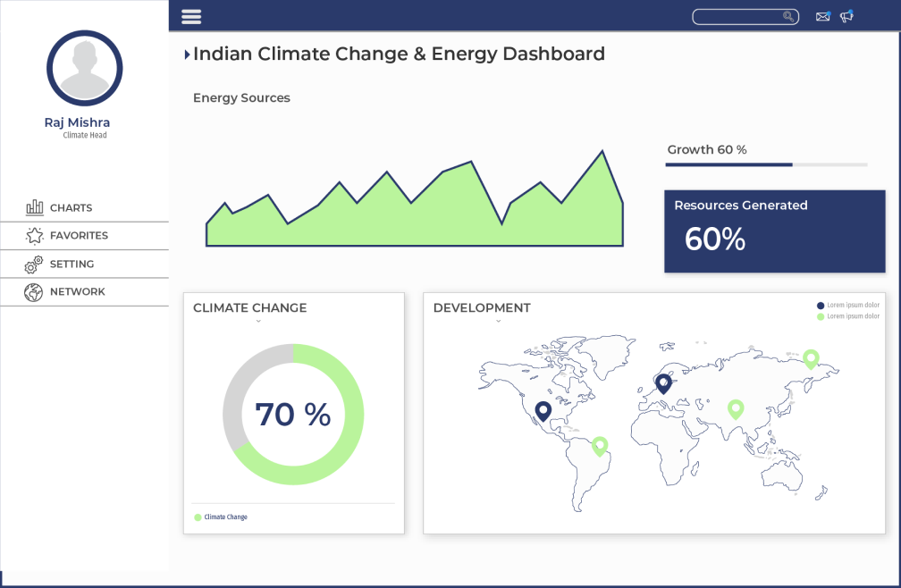Open the Charts menu item

[72, 207]
